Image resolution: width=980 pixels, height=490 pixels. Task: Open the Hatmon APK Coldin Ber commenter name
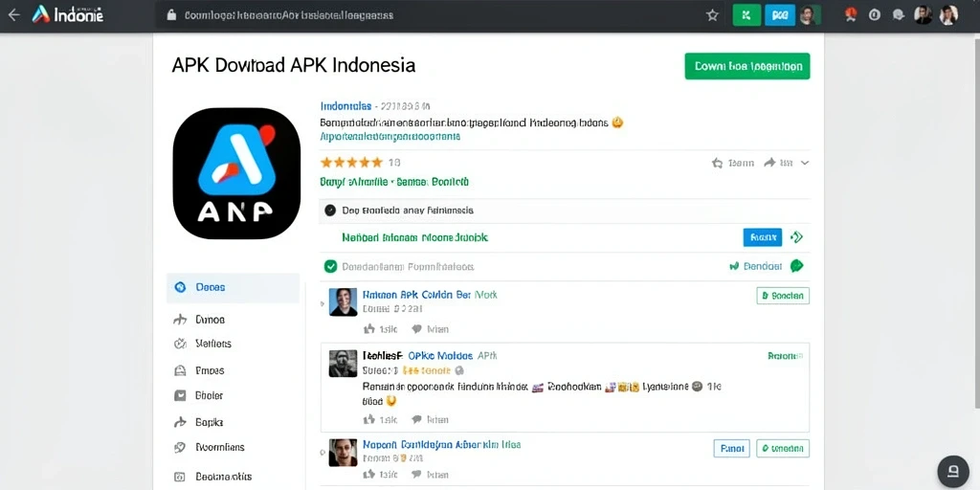(416, 295)
